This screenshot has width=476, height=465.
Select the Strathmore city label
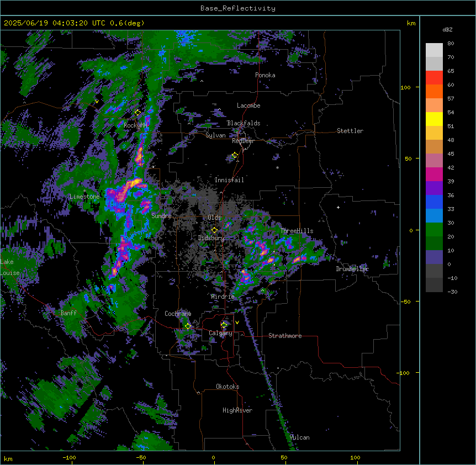pyautogui.click(x=285, y=336)
